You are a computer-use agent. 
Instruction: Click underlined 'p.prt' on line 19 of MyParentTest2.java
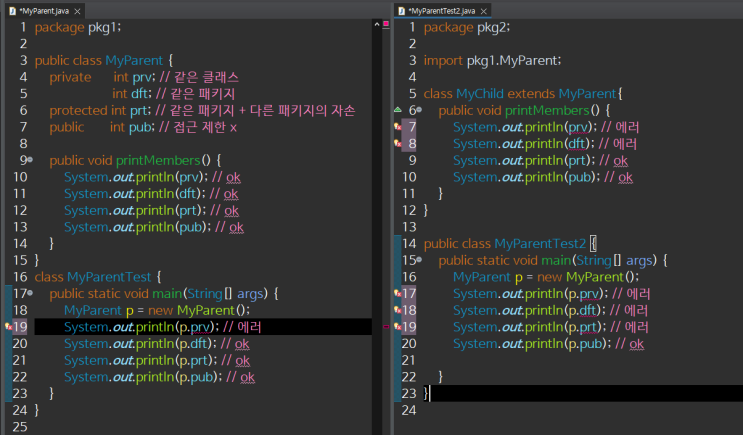click(583, 327)
